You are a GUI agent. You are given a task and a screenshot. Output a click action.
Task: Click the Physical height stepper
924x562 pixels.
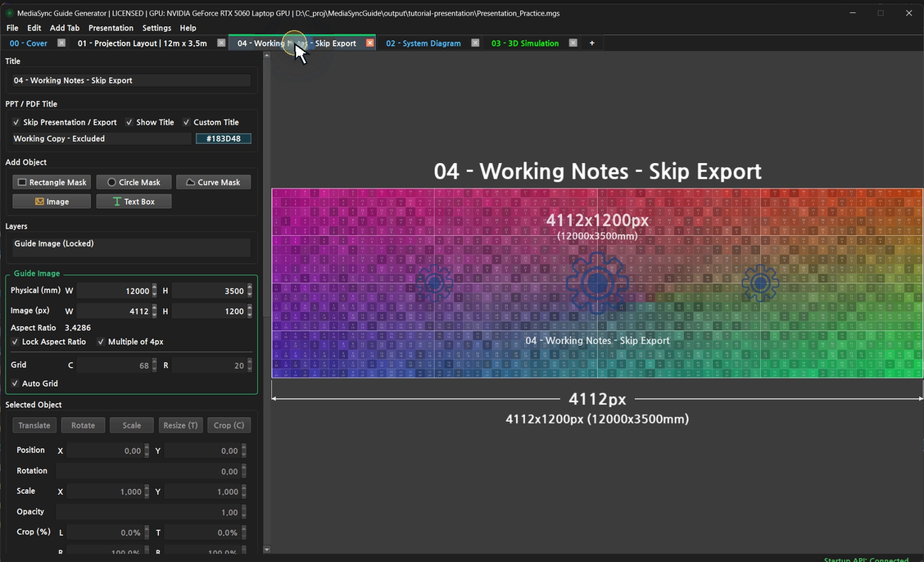coord(249,291)
